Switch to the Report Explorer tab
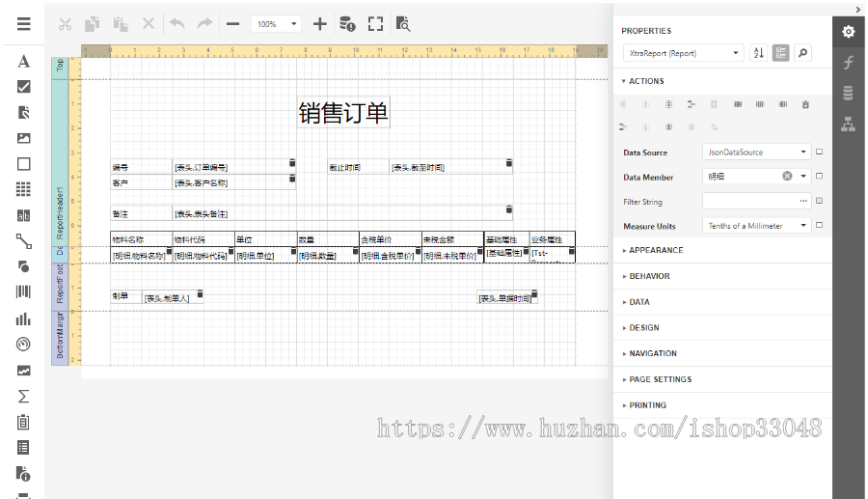The image size is (868, 499). [848, 123]
